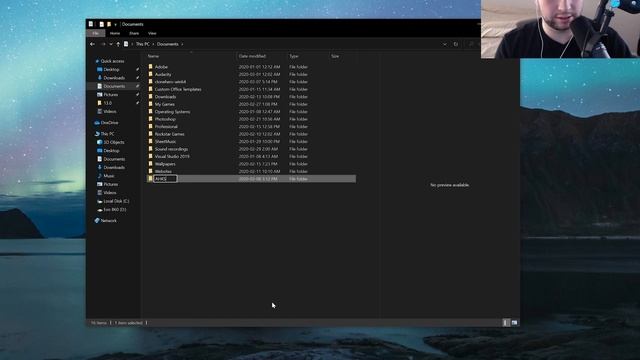Select Documents under Quick access
Viewport: 640px width, 360px height.
click(x=114, y=86)
